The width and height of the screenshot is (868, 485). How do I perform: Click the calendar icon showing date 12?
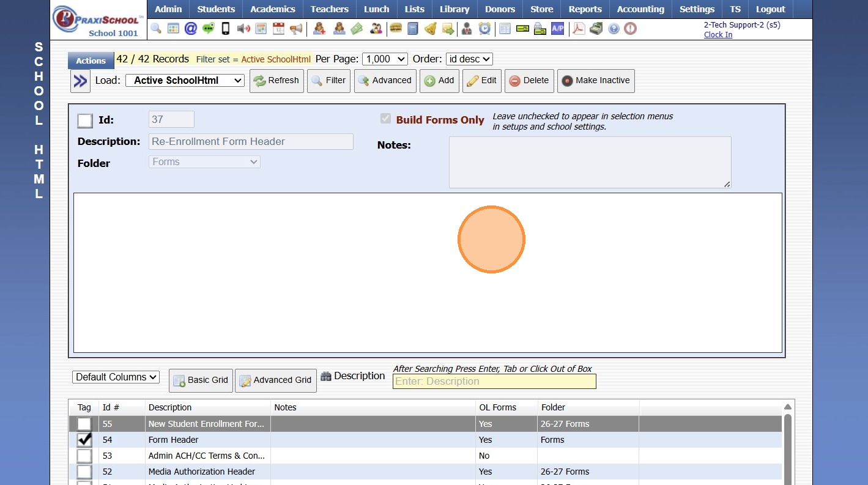[279, 29]
